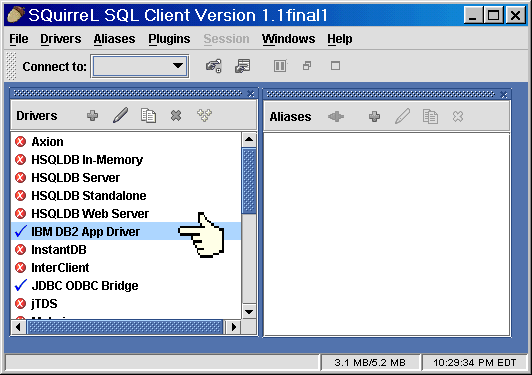Image resolution: width=532 pixels, height=375 pixels.
Task: Click the new session properties toolbar icon
Action: pos(243,66)
